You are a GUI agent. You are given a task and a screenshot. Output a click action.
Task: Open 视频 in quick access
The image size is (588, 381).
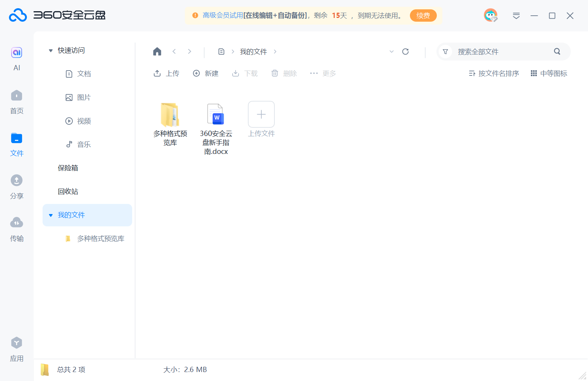pyautogui.click(x=78, y=121)
